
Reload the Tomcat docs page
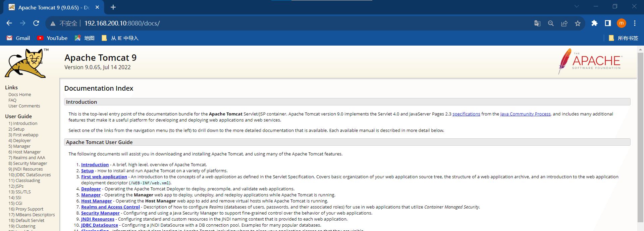click(x=36, y=23)
